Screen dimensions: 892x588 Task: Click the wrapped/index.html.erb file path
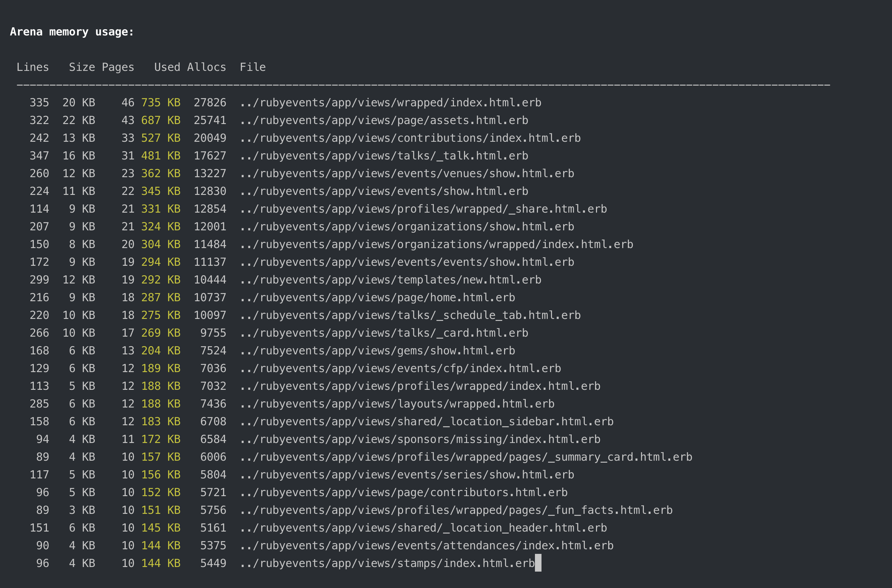[x=390, y=102]
